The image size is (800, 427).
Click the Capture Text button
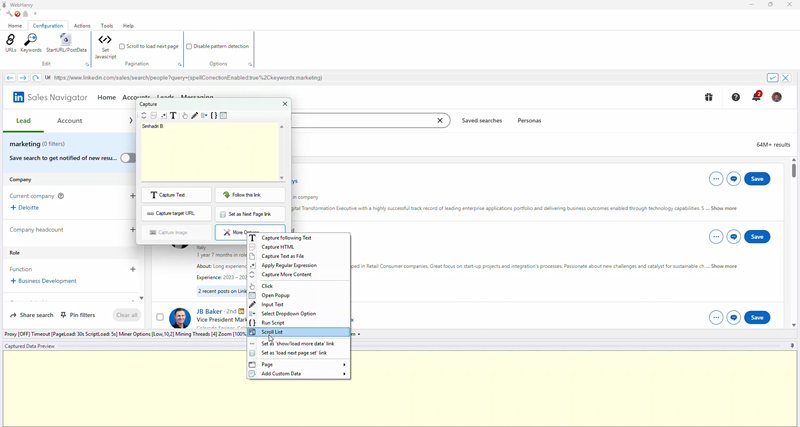click(x=176, y=195)
